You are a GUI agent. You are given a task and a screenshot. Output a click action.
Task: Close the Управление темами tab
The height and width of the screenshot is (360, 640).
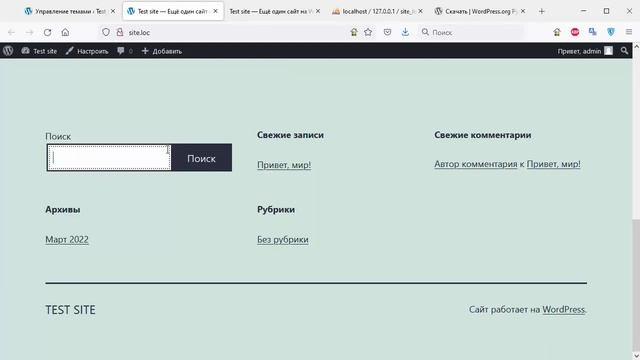pyautogui.click(x=113, y=11)
